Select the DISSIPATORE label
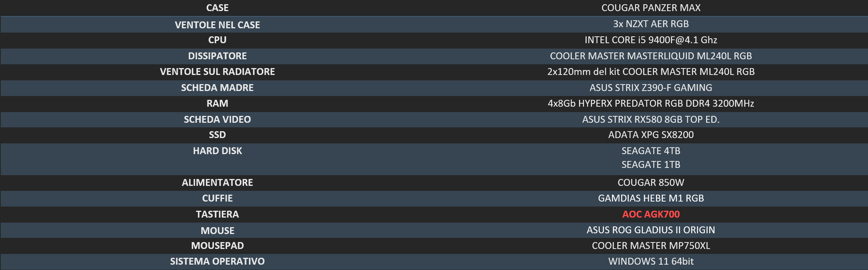Image resolution: width=868 pixels, height=270 pixels. (x=217, y=56)
